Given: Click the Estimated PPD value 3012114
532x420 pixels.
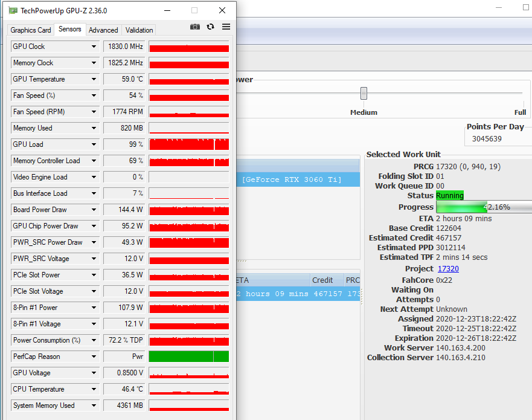Looking at the screenshot, I should pyautogui.click(x=450, y=248).
